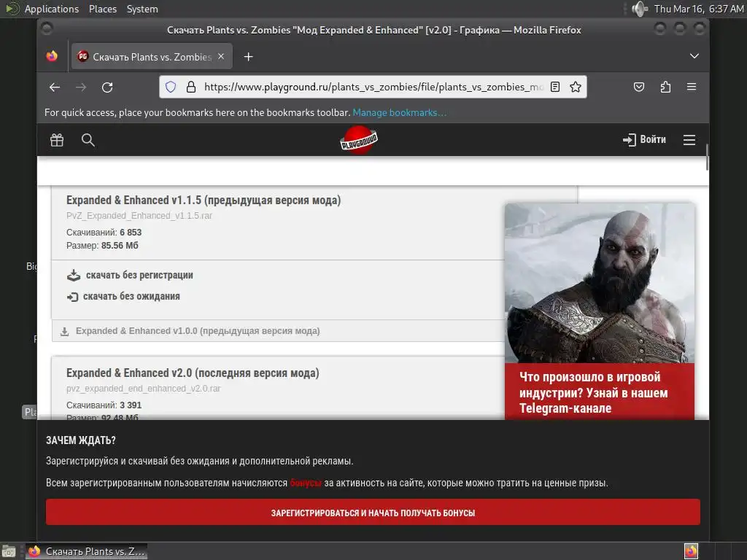
Task: Click the arrow icon beside скачать без ожидания
Action: pyautogui.click(x=72, y=297)
